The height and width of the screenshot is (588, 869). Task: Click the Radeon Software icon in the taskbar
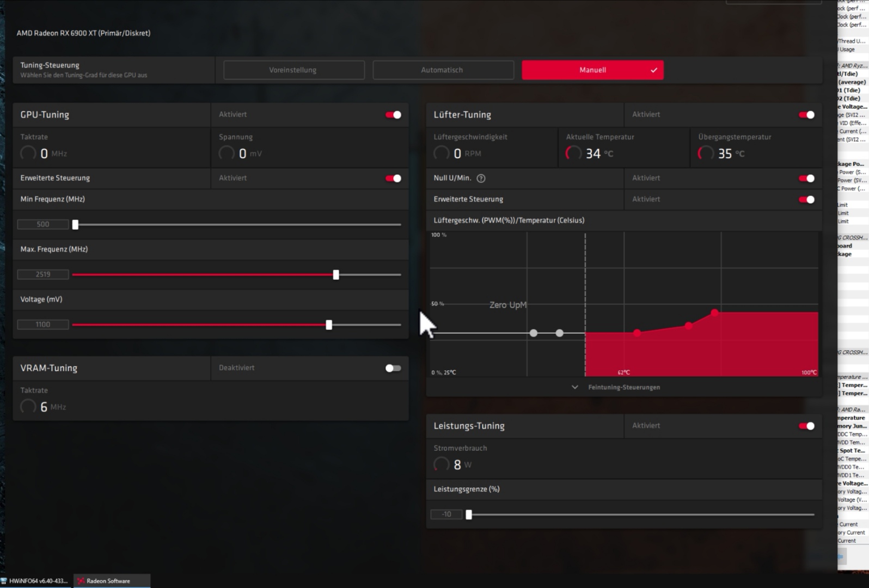point(81,581)
